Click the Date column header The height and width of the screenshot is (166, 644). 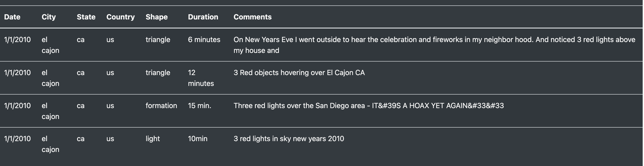point(12,17)
